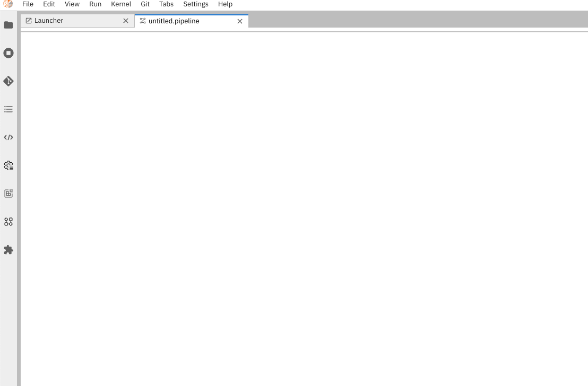Screen dimensions: 588x386
Task: Open the File menu
Action: pyautogui.click(x=28, y=4)
